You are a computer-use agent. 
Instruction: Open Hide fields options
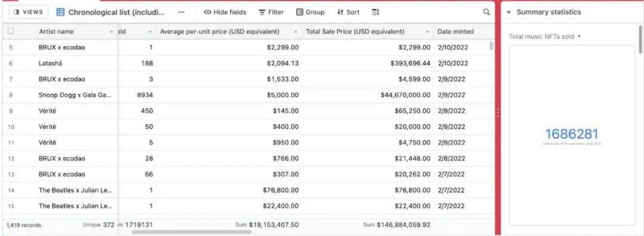click(225, 13)
